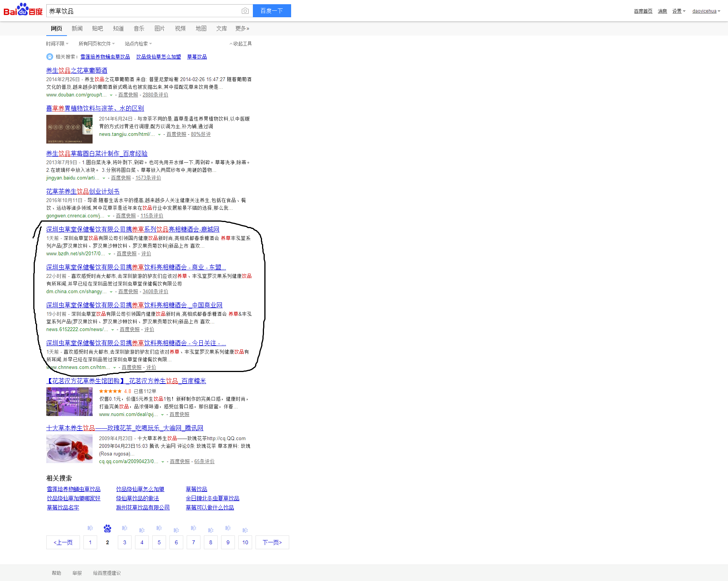This screenshot has width=728, height=581.
Task: Open bottom related search 金日牌北冬虫夏草饮品
Action: (212, 498)
